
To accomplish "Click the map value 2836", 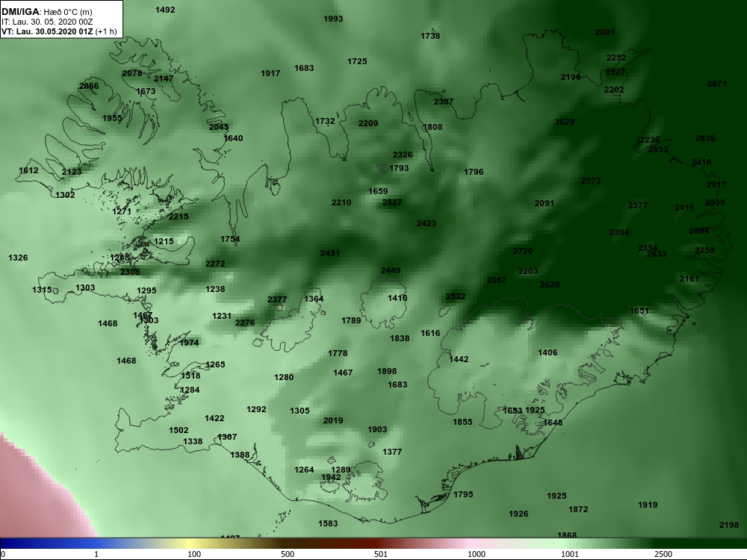I will (x=705, y=138).
